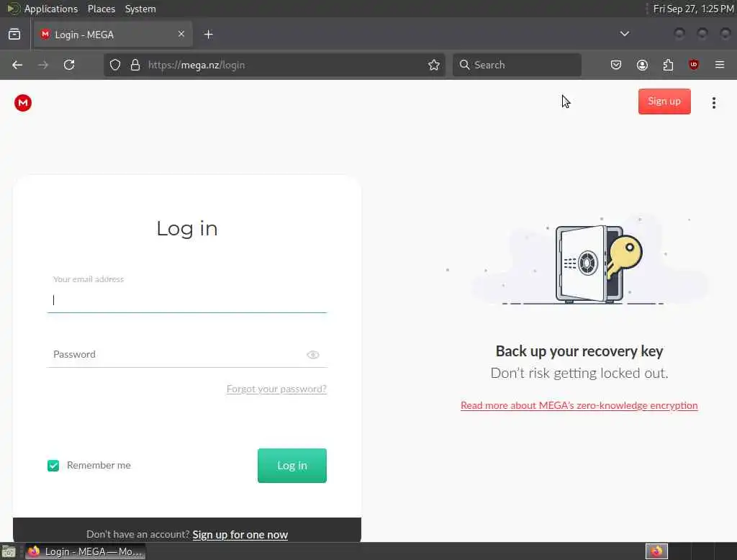
Task: Click the Firefox workspace switcher thumbnail
Action: (x=656, y=551)
